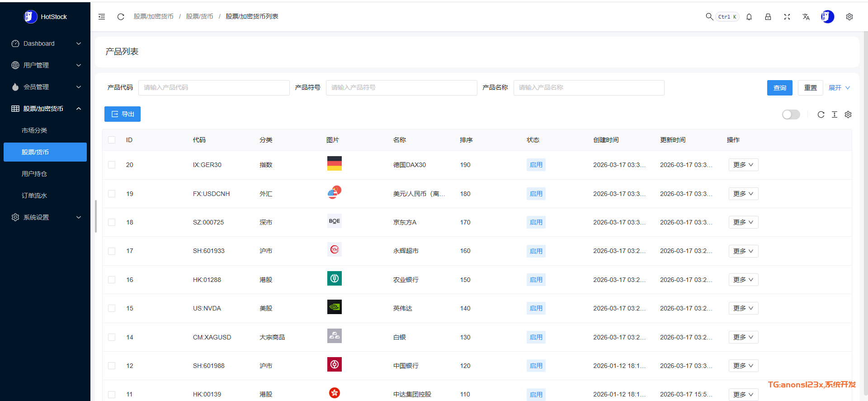Screen dimensions: 868x401
Task: Check the select-all header checkbox
Action: (x=112, y=140)
